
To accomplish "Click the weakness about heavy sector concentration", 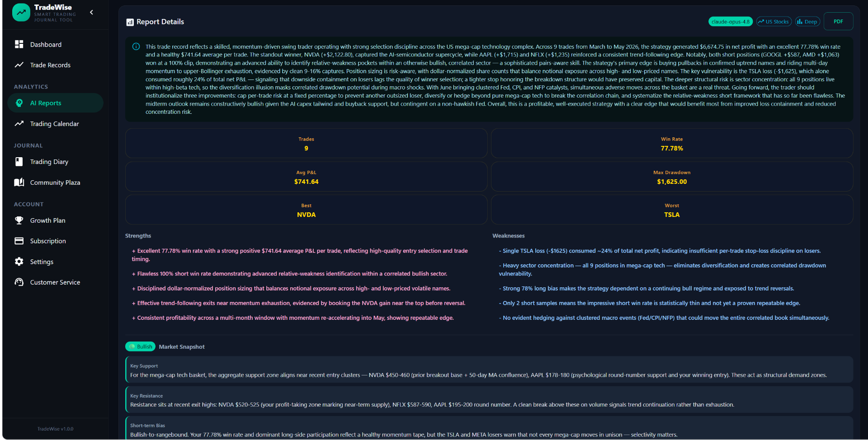I will [662, 269].
